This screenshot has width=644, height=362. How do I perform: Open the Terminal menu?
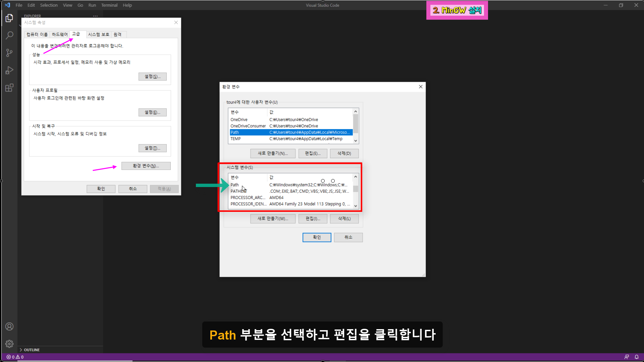tap(109, 5)
